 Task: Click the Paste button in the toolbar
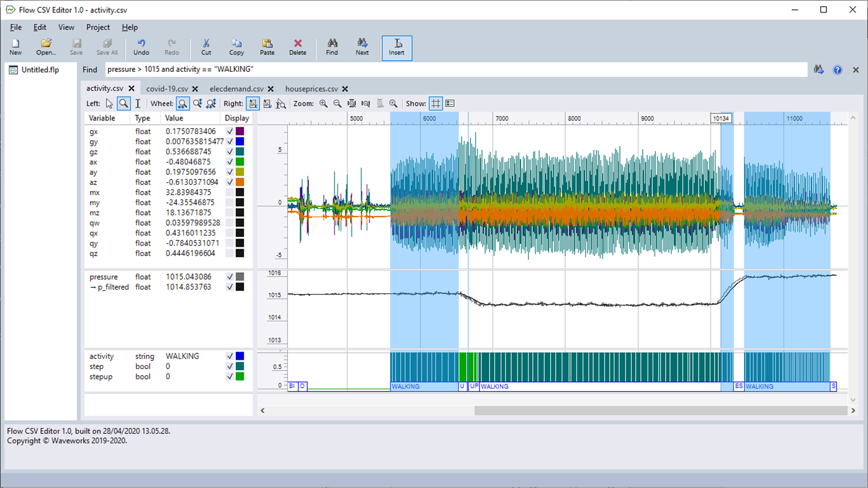[x=267, y=47]
